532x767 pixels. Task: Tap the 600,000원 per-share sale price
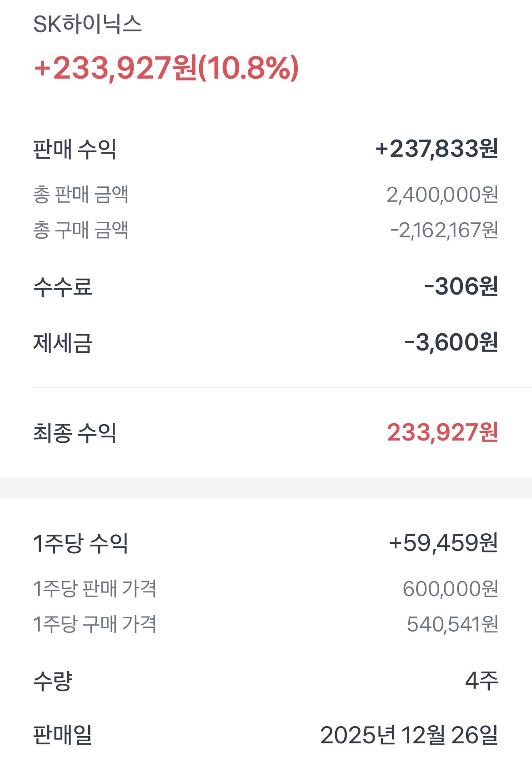tap(451, 589)
